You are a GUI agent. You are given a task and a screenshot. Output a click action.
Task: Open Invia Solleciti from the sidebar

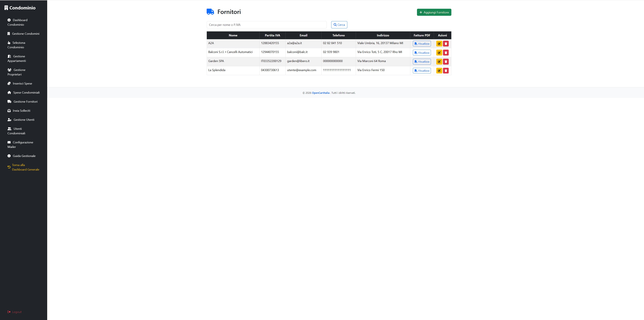(x=21, y=111)
